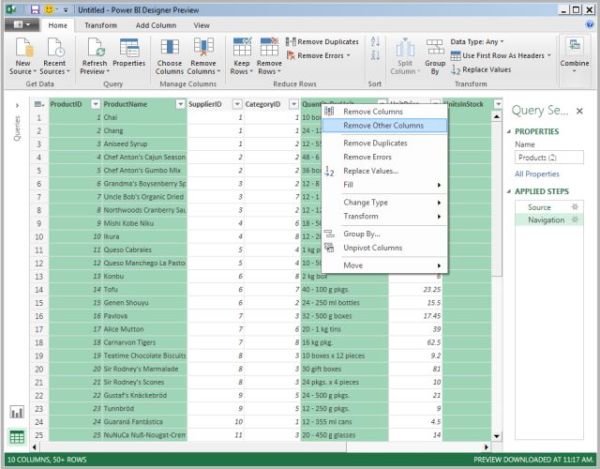Open the Data Type dropdown

coord(477,42)
